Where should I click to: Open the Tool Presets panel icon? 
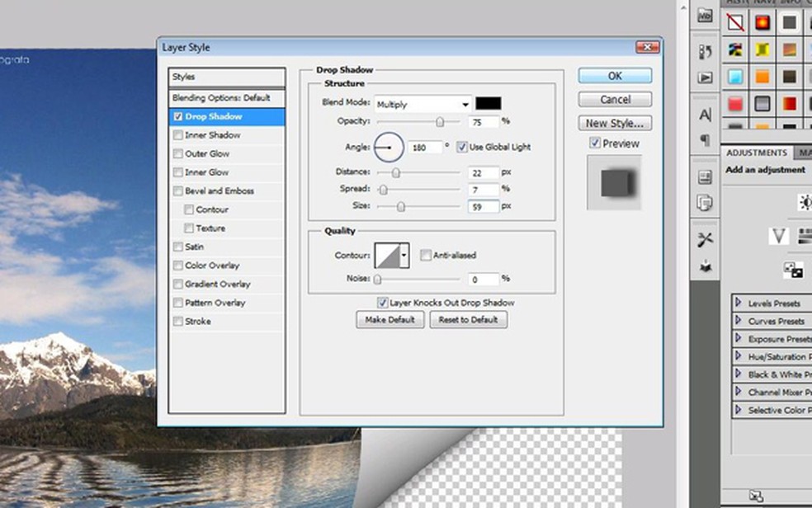(x=705, y=239)
